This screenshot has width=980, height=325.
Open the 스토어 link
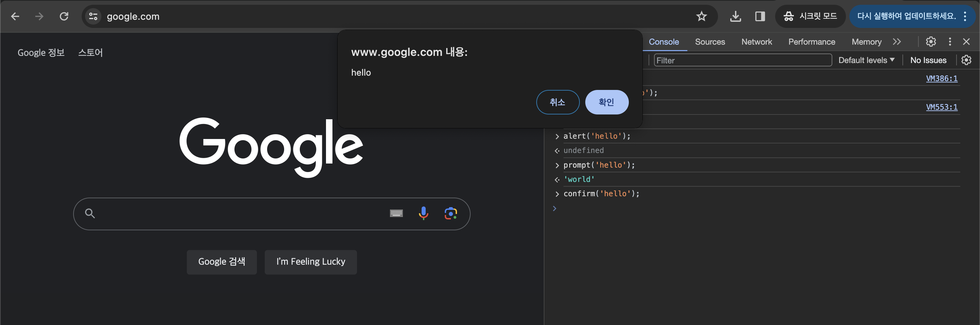91,52
